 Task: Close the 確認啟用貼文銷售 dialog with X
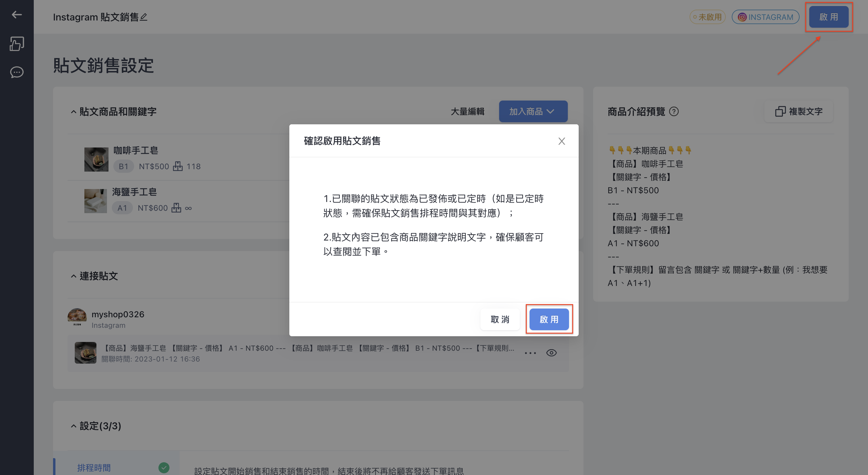click(x=561, y=141)
